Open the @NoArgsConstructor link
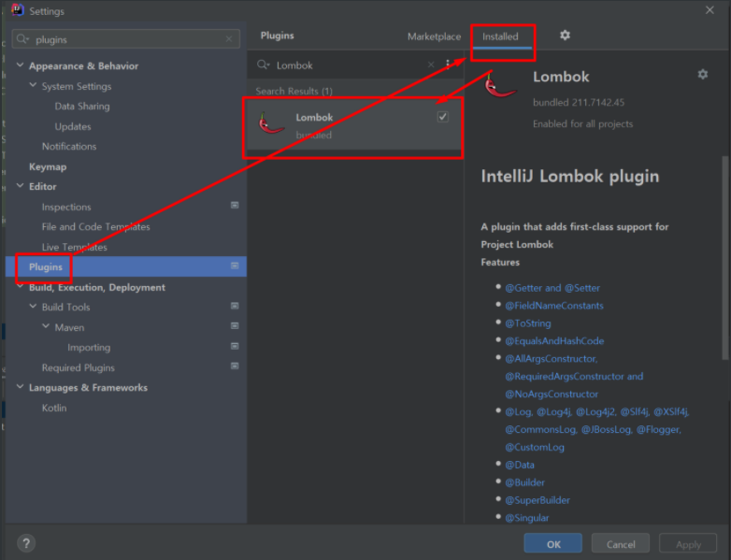The width and height of the screenshot is (731, 560). pos(552,394)
